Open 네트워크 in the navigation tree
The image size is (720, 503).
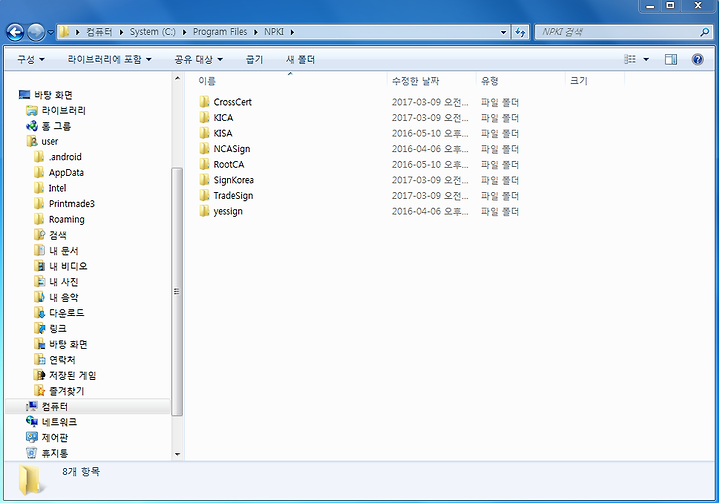(x=59, y=422)
